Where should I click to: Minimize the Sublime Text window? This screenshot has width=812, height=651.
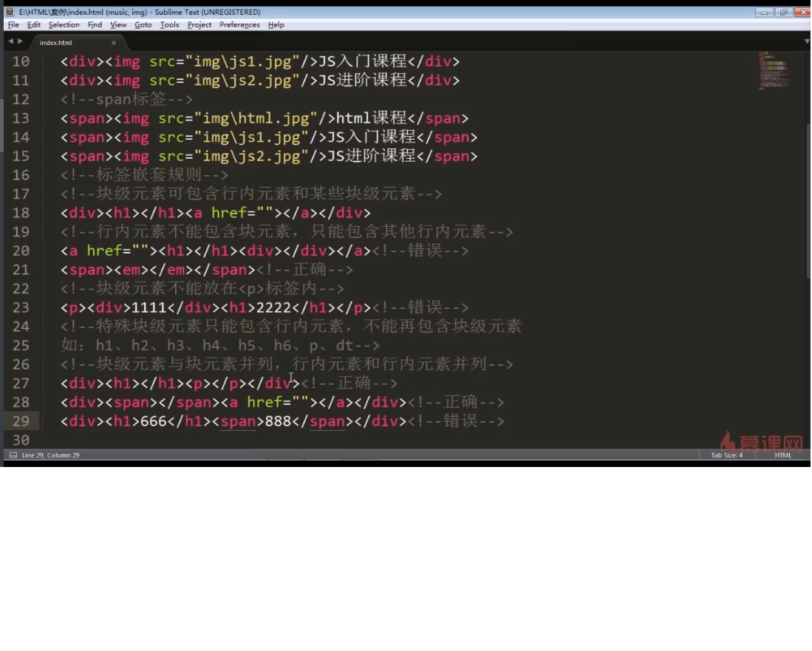(x=765, y=13)
